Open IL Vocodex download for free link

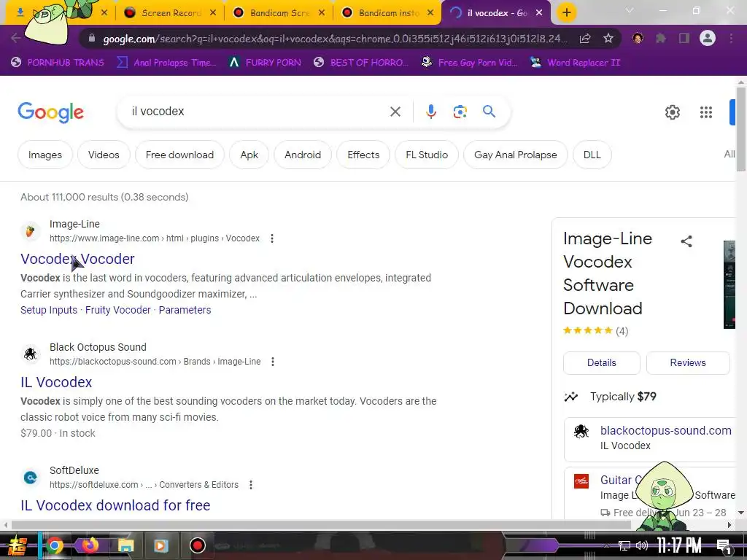click(115, 505)
